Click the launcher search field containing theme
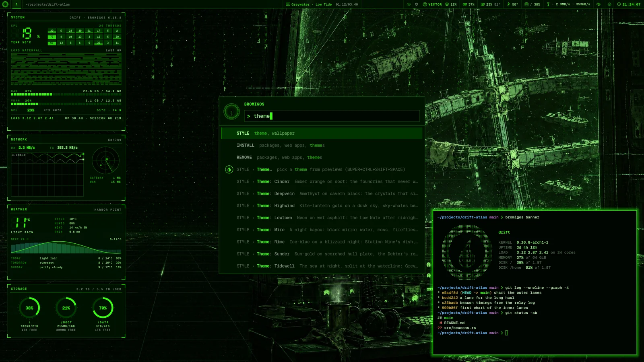The width and height of the screenshot is (644, 362). pos(332,116)
